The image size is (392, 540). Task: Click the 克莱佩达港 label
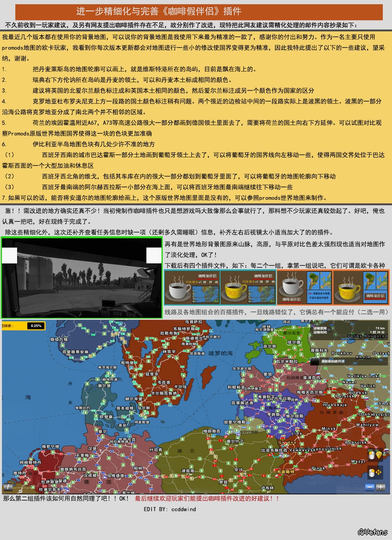[x=242, y=403]
